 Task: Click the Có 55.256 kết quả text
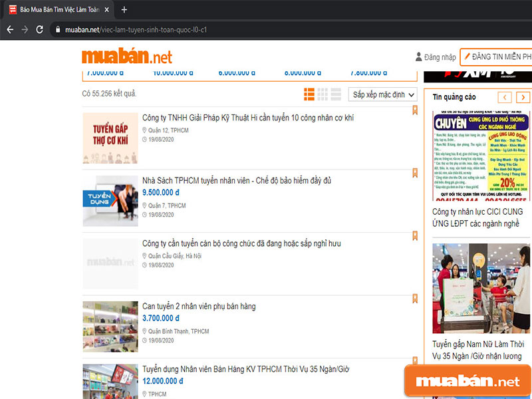coord(109,94)
